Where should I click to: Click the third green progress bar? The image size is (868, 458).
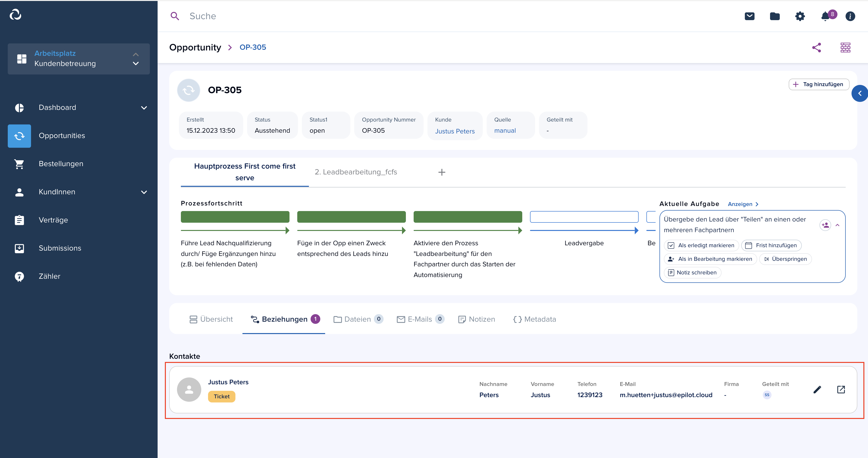(x=468, y=217)
